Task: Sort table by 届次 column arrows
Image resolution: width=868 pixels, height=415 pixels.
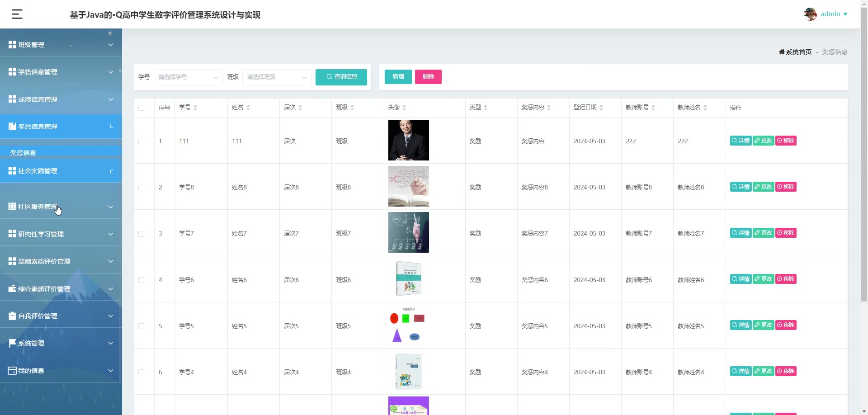Action: [x=300, y=108]
